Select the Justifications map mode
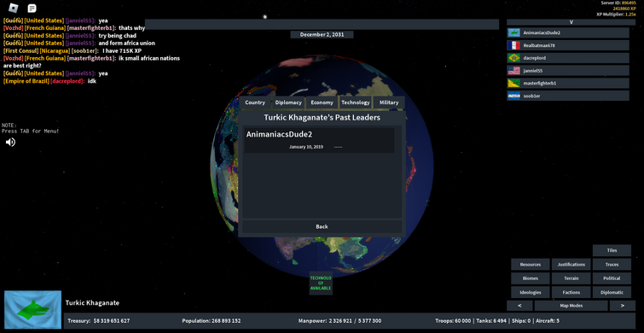Viewport: 644px width, 333px height. tap(571, 265)
